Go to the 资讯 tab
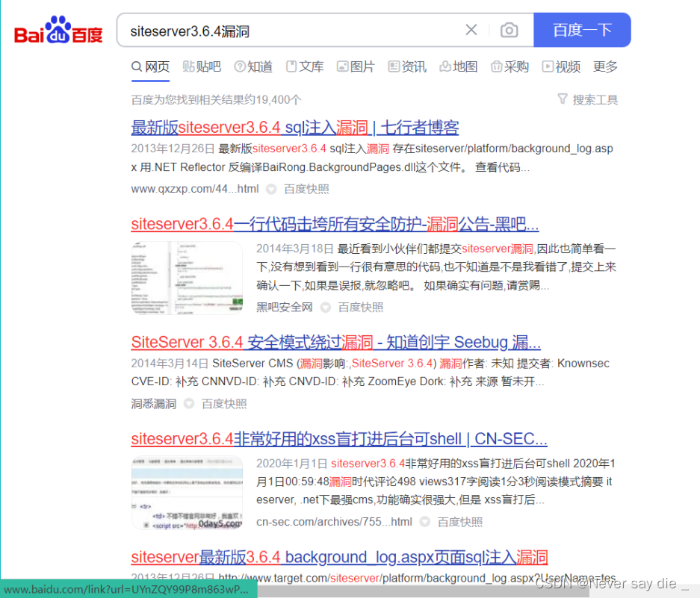The image size is (700, 598). click(x=407, y=67)
